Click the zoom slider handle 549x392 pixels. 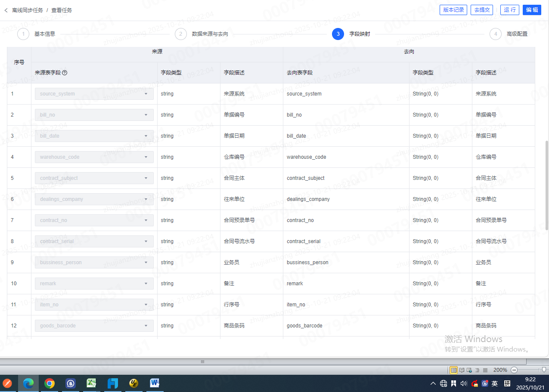(544, 370)
